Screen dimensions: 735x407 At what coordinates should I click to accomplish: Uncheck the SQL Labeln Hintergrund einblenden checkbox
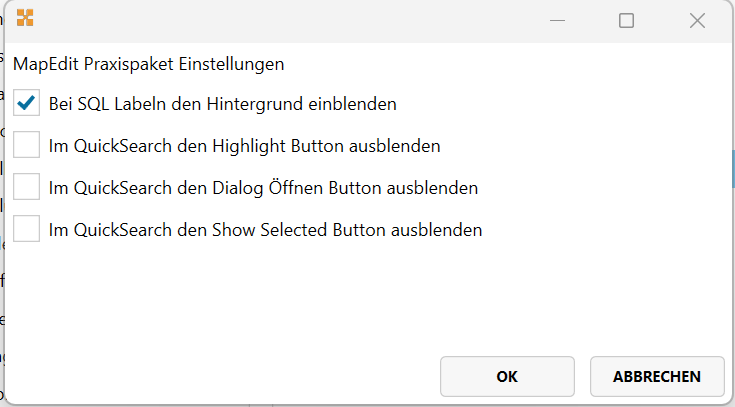pos(27,103)
